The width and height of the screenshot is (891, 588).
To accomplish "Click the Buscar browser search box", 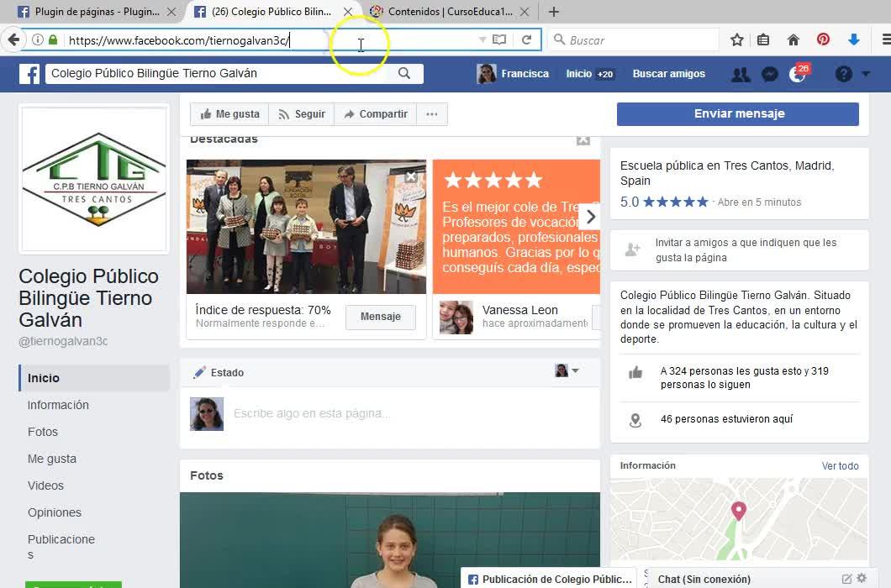I will [634, 39].
